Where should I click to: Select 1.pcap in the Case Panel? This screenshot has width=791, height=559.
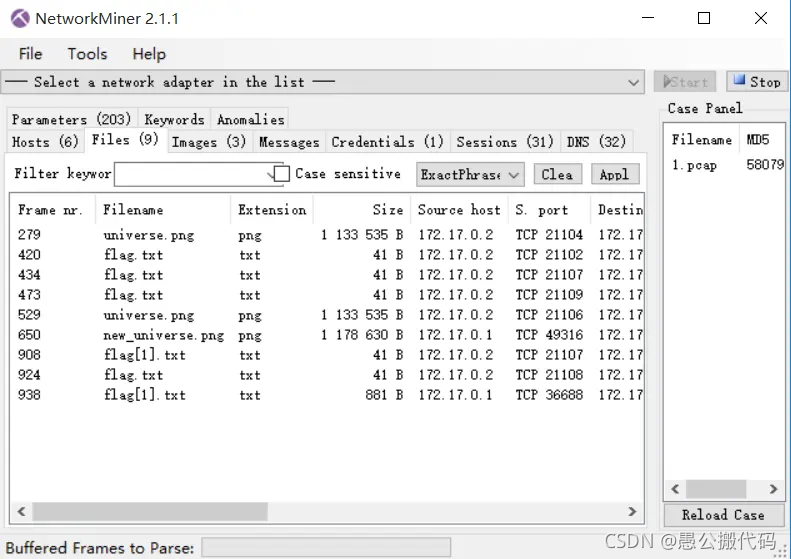694,165
